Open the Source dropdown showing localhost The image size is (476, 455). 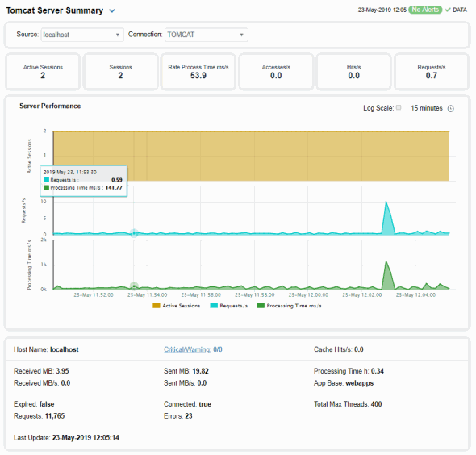[x=82, y=35]
